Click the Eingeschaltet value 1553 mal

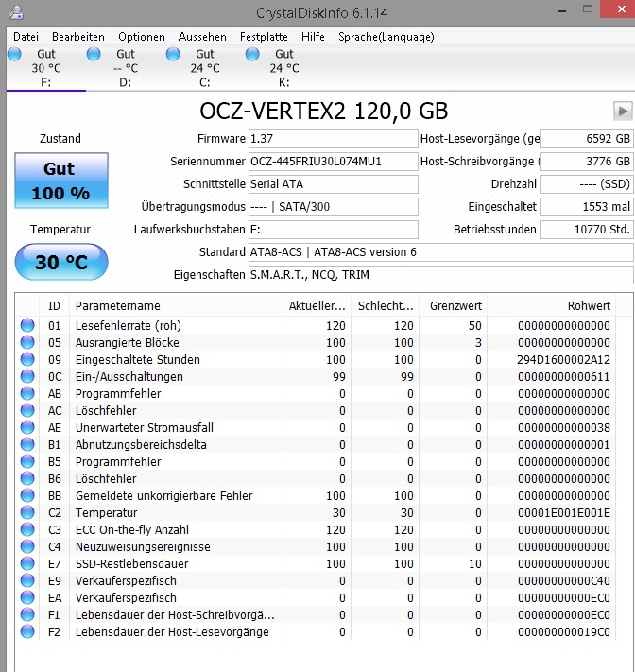pyautogui.click(x=586, y=207)
